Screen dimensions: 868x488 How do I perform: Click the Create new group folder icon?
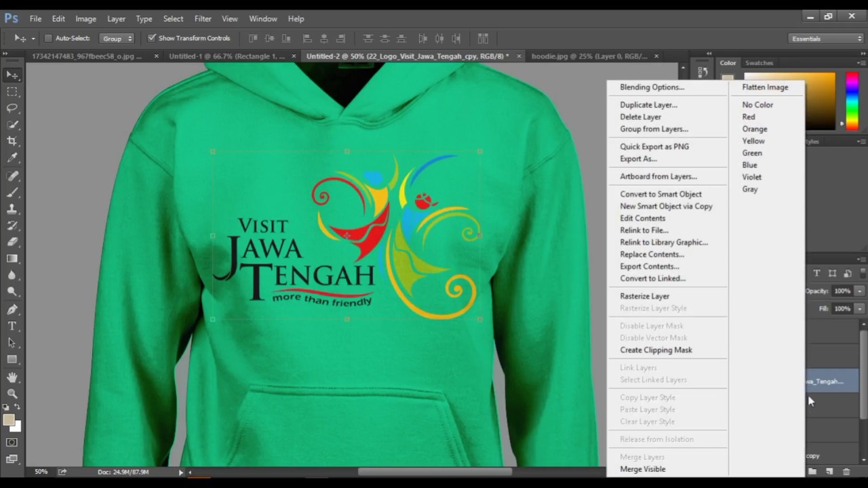point(812,471)
